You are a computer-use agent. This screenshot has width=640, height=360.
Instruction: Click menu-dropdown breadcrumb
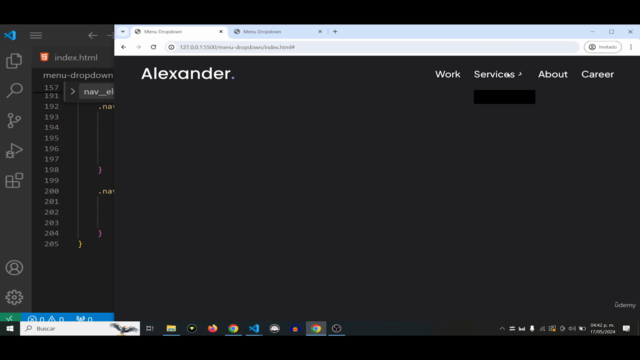click(x=78, y=75)
